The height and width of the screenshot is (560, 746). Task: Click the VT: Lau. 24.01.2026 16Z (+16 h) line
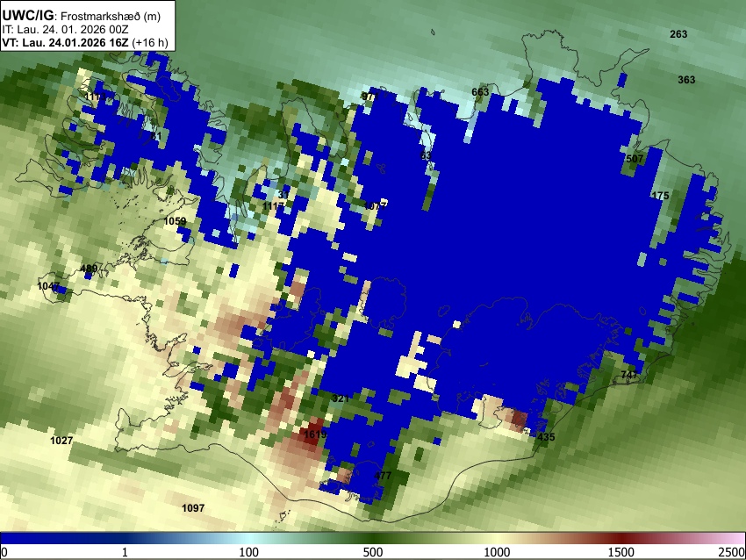[85, 42]
